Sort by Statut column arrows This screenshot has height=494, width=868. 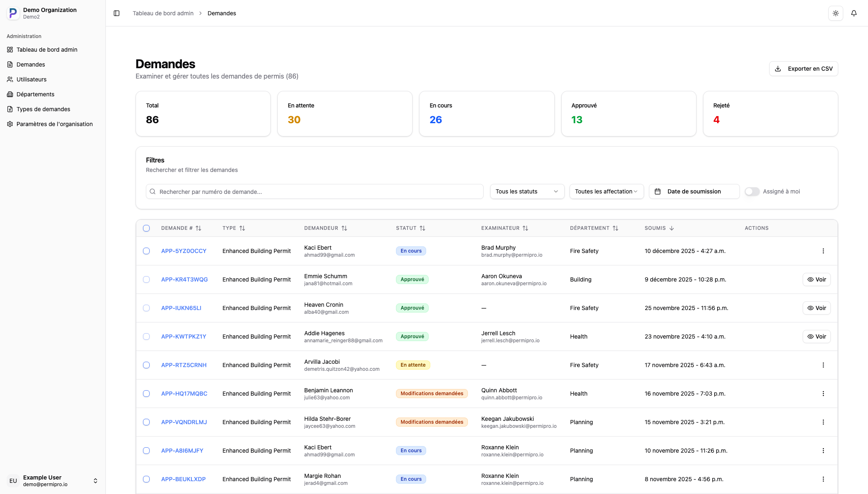(422, 228)
